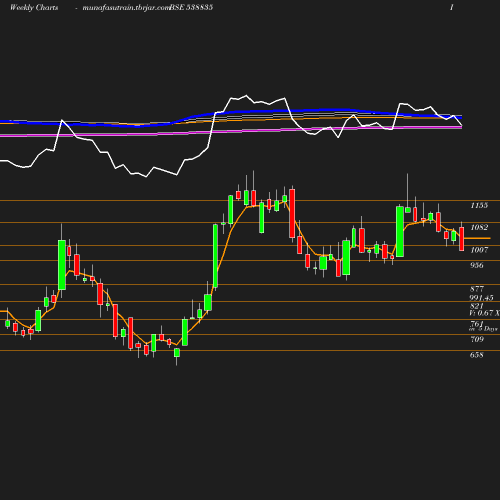Screen dimensions: 500x500
Task: Click the 991.45 current price value
Action: tap(481, 298)
